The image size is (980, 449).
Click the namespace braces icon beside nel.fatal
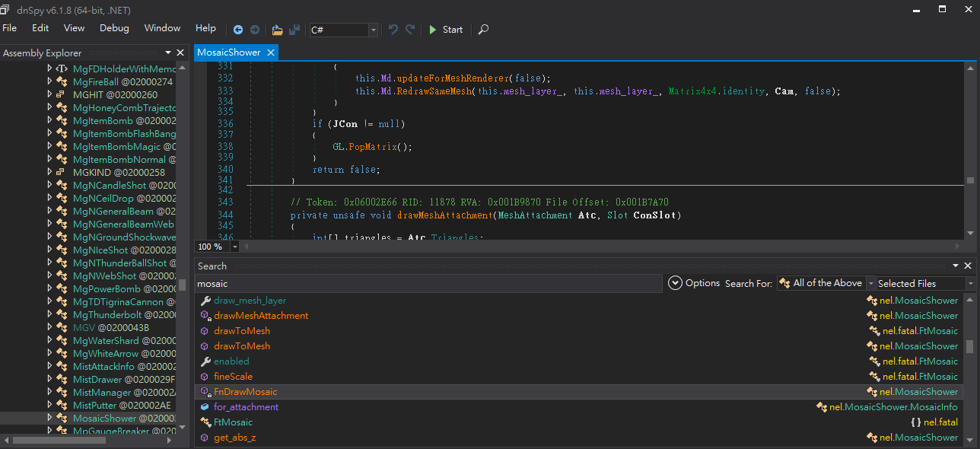coord(915,422)
